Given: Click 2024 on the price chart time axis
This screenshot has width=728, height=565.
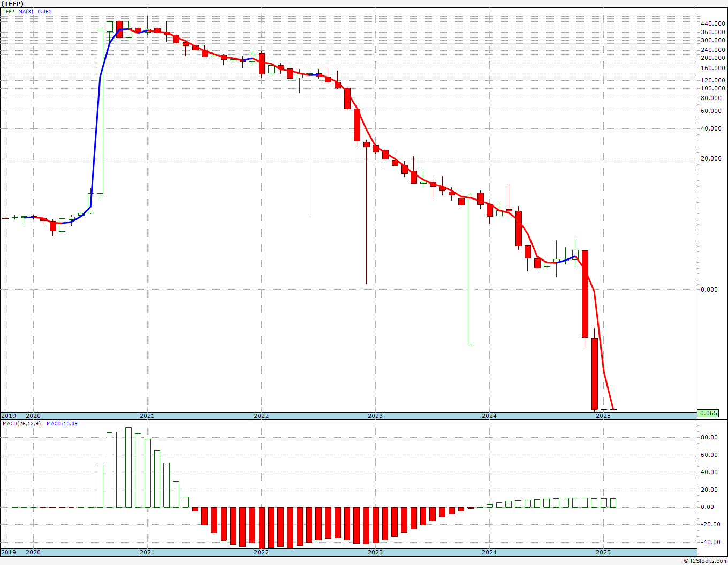Looking at the screenshot, I should coord(489,416).
